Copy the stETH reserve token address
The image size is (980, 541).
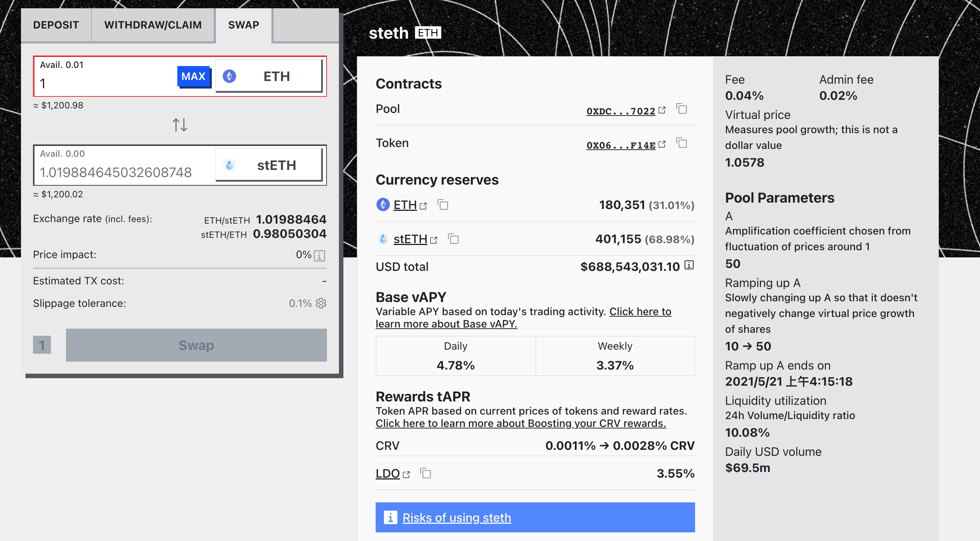click(x=454, y=239)
